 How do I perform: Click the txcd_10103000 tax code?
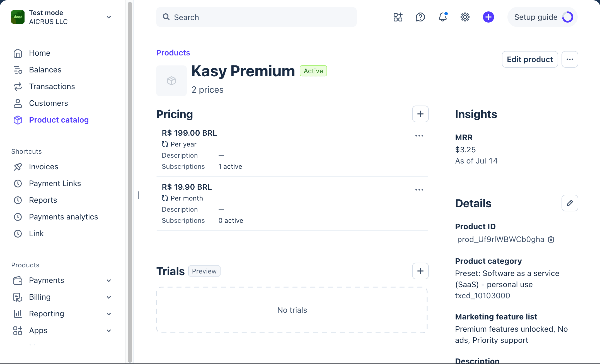(x=483, y=295)
